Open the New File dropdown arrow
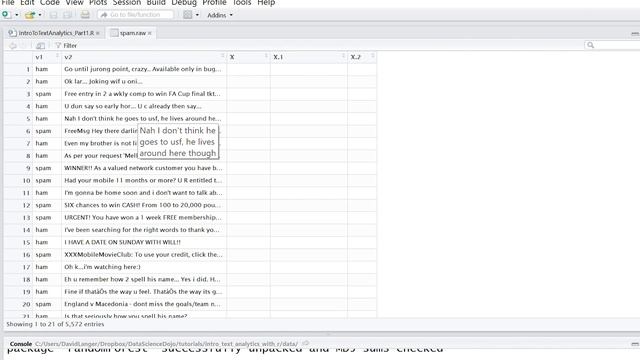Image resolution: width=640 pixels, height=360 pixels. click(x=17, y=15)
